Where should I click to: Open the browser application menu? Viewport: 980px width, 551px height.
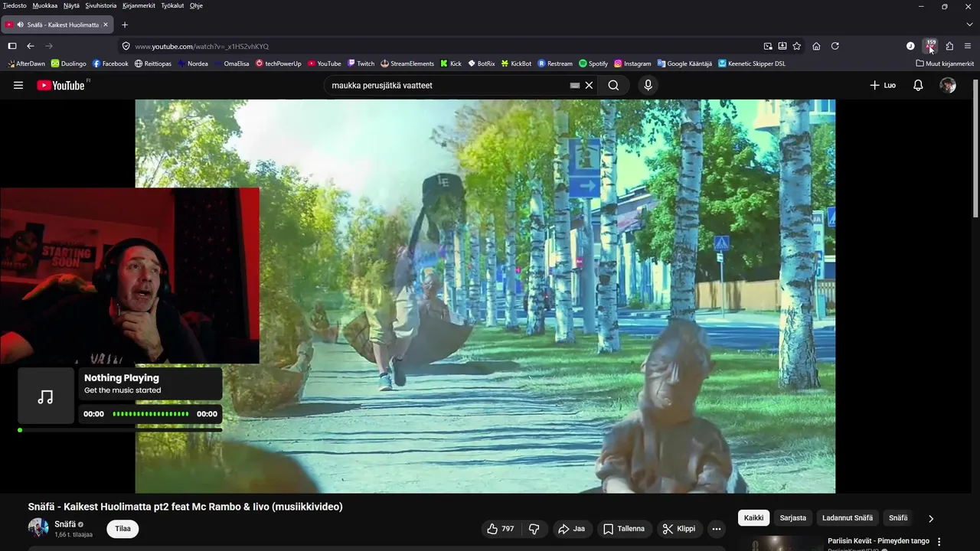(968, 46)
